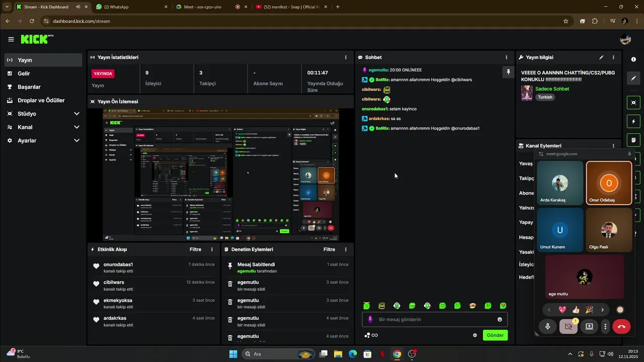Image resolution: width=644 pixels, height=362 pixels.
Task: Toggle microphone in Meet mini window
Action: click(547, 326)
